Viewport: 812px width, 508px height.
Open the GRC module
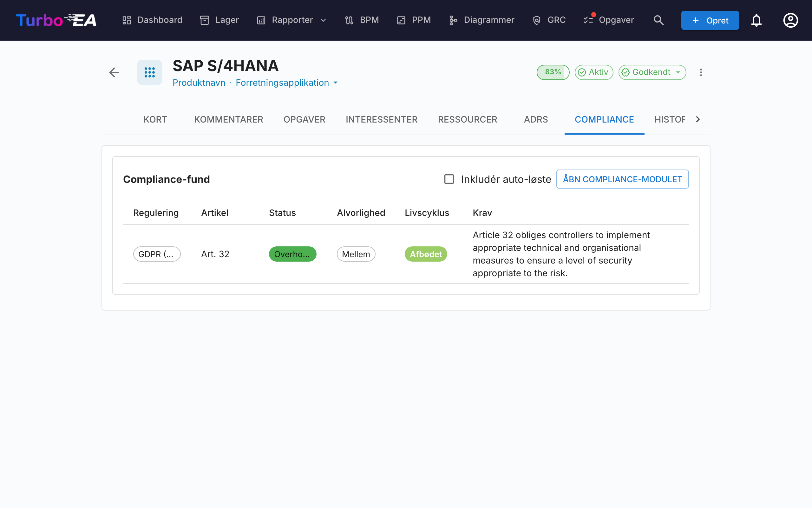pos(549,20)
